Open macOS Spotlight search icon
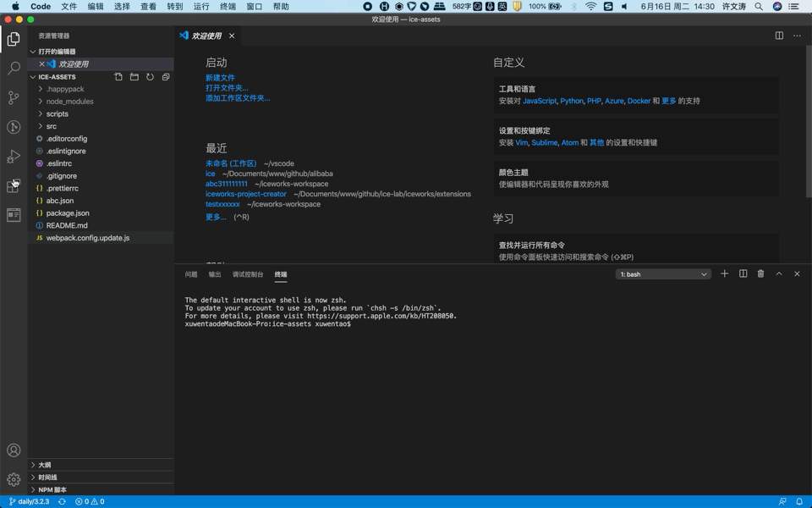This screenshot has height=508, width=812. [759, 6]
